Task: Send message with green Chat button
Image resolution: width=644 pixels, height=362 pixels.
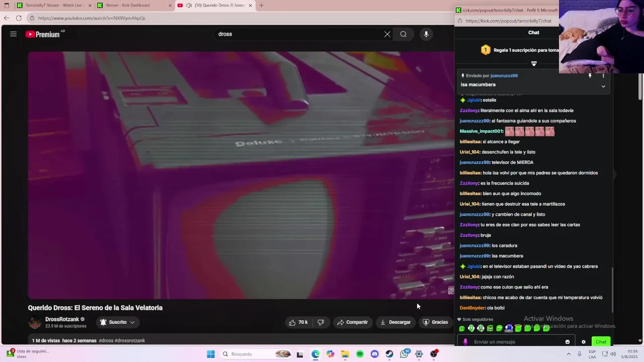Action: coord(601,342)
